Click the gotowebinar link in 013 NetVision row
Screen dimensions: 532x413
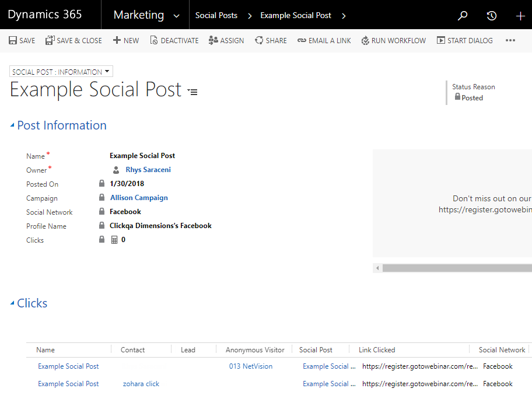coord(419,366)
